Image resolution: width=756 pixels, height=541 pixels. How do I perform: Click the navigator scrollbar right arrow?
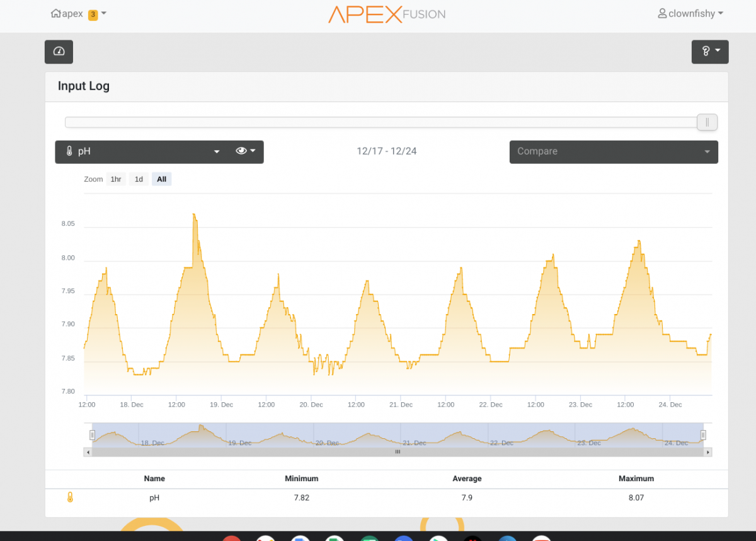click(x=708, y=452)
